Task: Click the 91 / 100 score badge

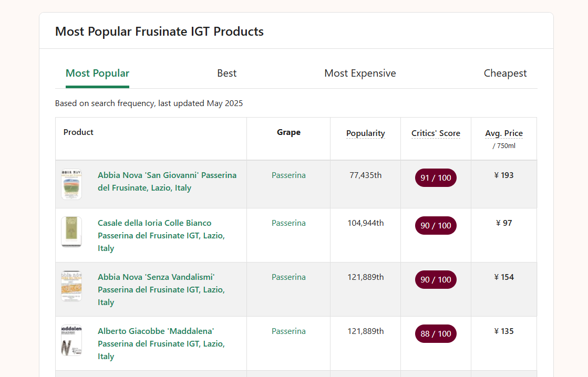Action: pyautogui.click(x=436, y=178)
